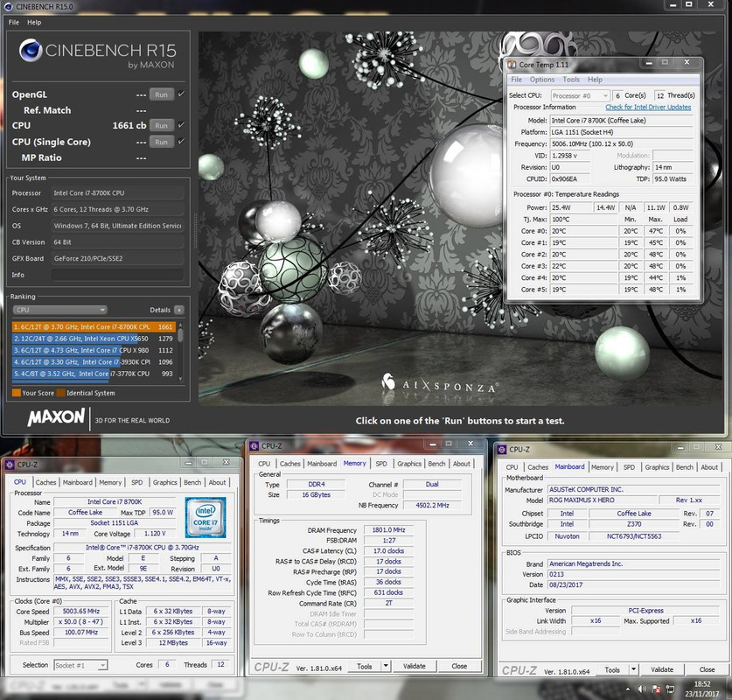Click the Action Center flag tray icon
This screenshot has width=732, height=700.
657,689
